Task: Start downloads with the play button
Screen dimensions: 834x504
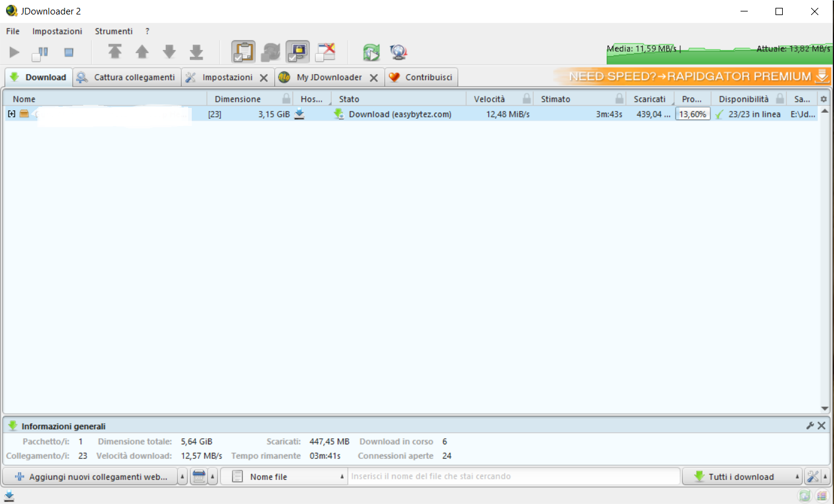Action: (x=14, y=52)
